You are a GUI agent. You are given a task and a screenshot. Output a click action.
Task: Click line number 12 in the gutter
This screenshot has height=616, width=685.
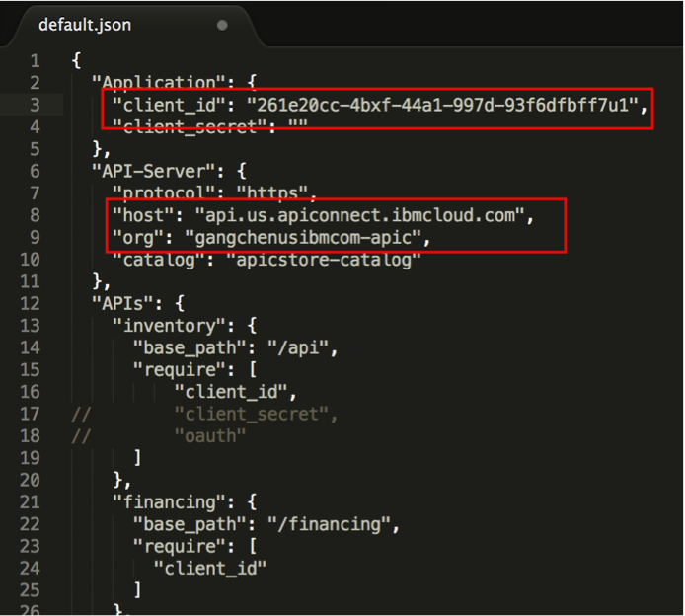pyautogui.click(x=30, y=304)
